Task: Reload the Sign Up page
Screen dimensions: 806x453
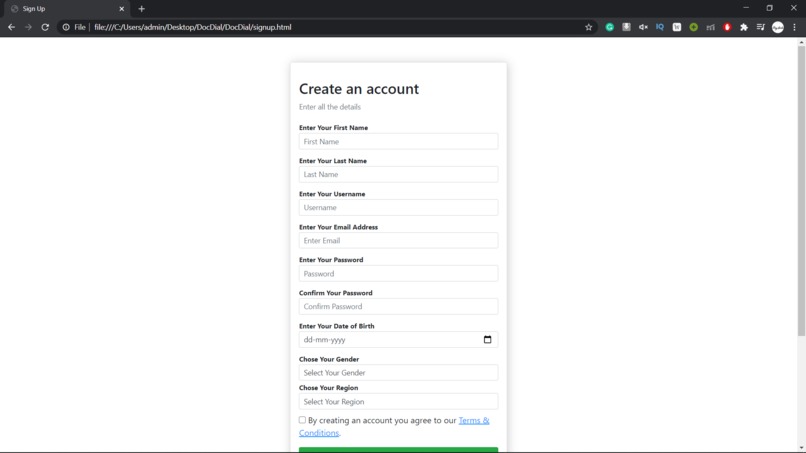Action: point(45,27)
